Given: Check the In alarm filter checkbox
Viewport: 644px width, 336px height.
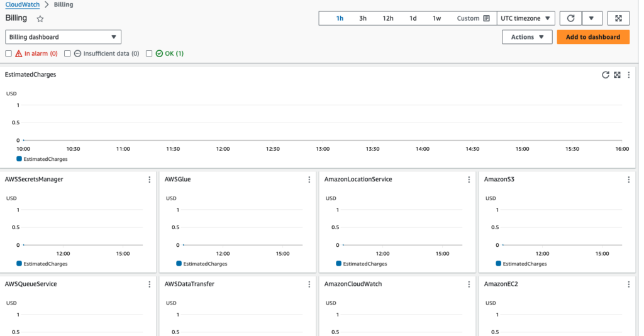Looking at the screenshot, I should [x=9, y=53].
